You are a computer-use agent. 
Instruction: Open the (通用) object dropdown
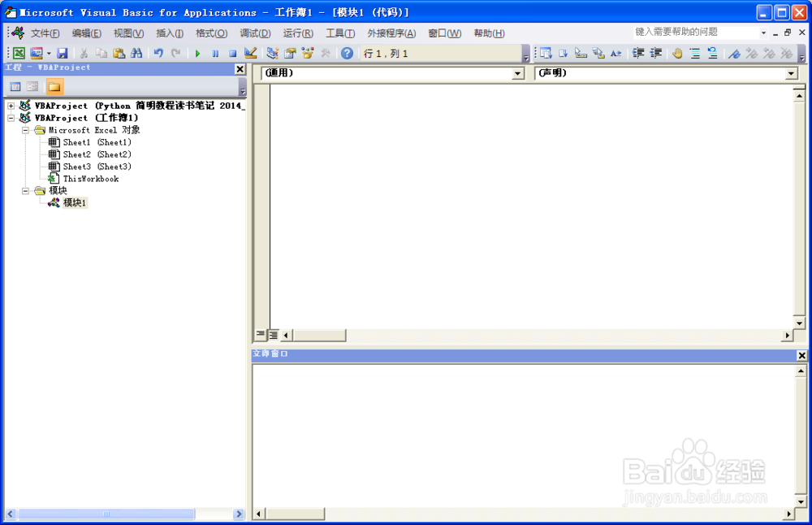click(x=518, y=73)
